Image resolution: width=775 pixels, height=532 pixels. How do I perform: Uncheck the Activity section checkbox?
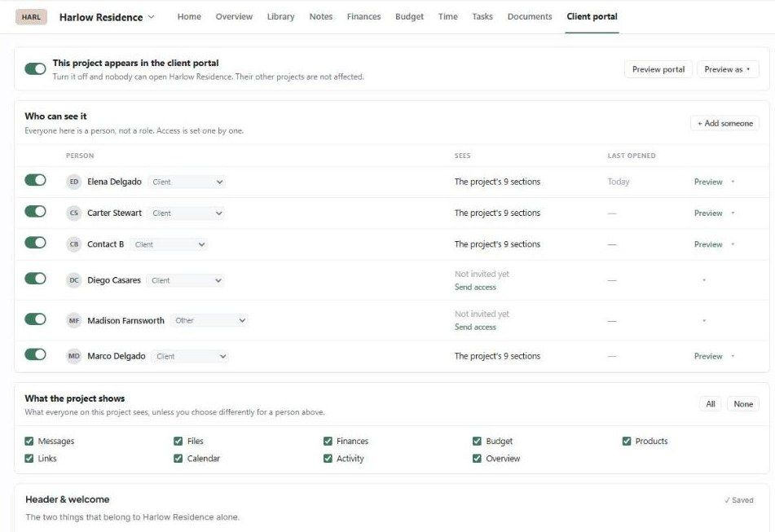[328, 459]
